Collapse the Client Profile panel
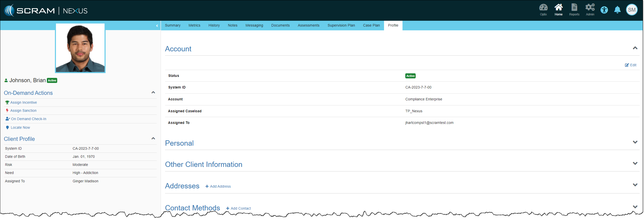The image size is (644, 220). tap(153, 139)
